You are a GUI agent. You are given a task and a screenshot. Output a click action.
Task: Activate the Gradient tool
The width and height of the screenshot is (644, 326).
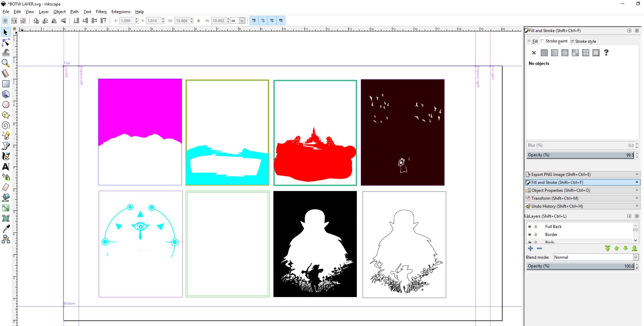click(x=6, y=208)
